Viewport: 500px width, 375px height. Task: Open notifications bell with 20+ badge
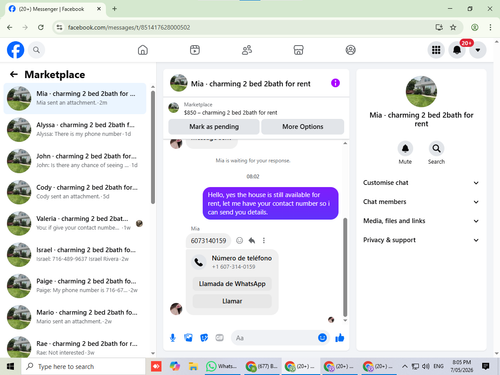[x=457, y=50]
